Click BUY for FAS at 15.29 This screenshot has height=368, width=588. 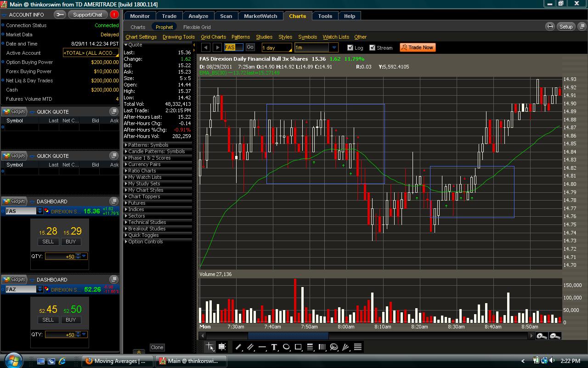tap(71, 241)
